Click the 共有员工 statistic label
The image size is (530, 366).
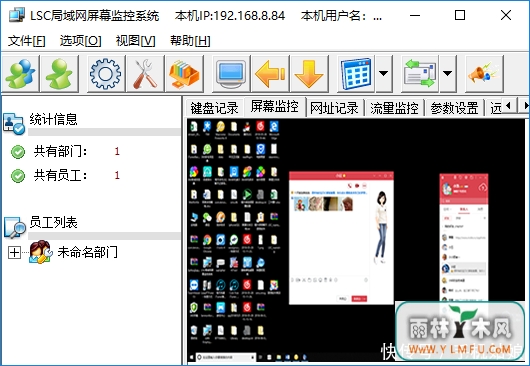pyautogui.click(x=61, y=175)
